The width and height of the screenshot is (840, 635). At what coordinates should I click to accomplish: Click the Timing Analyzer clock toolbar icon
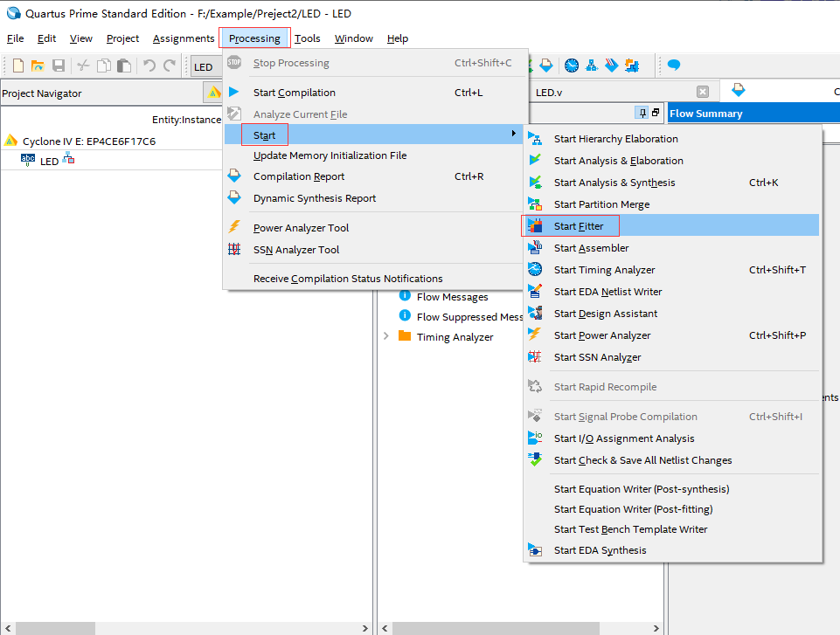[x=572, y=66]
